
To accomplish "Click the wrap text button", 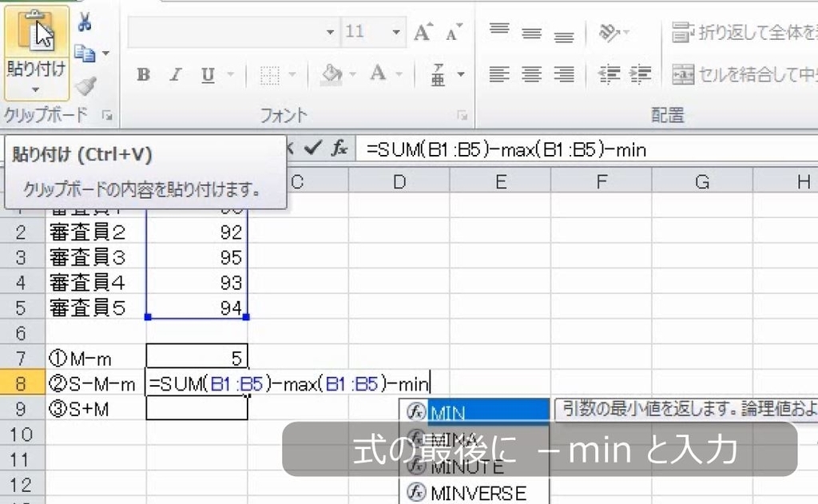I will pos(745,32).
